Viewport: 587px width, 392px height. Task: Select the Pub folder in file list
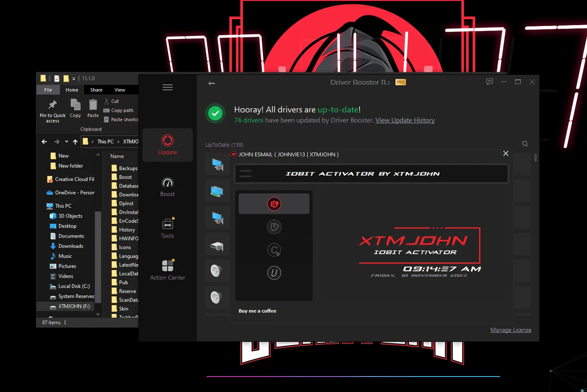(x=120, y=283)
